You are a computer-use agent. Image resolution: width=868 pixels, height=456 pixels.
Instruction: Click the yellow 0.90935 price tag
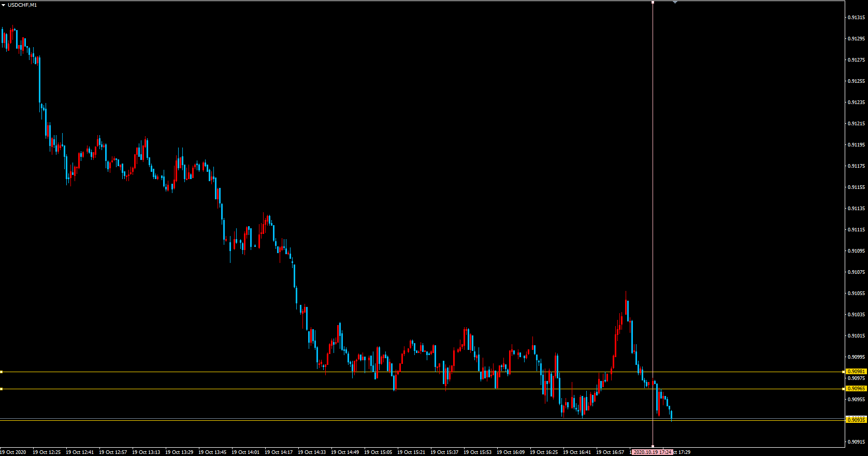856,420
